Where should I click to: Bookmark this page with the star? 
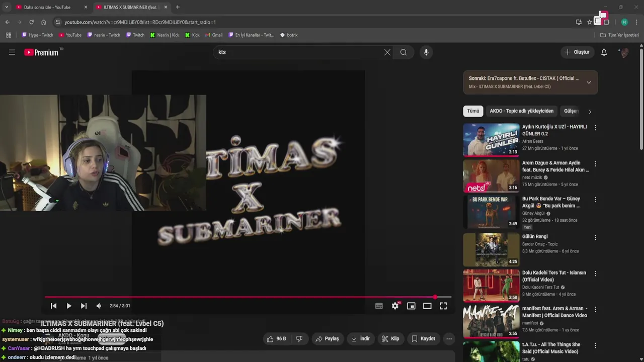click(x=590, y=22)
